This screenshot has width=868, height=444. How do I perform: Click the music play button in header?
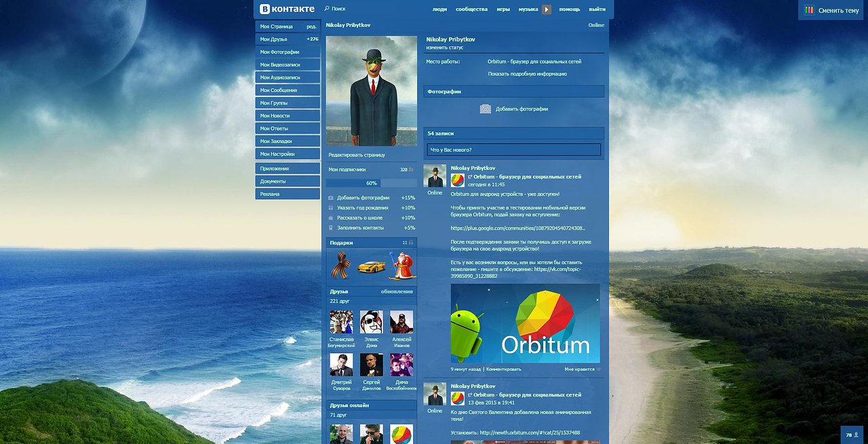tap(547, 9)
